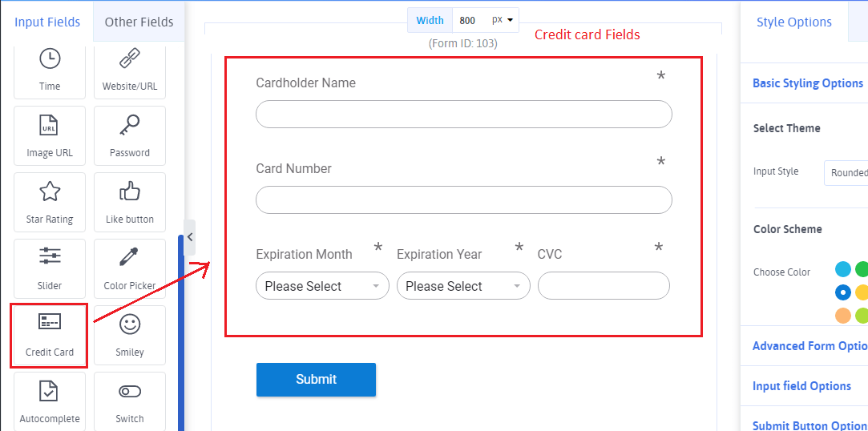Switch to the Other Fields tab
This screenshot has height=431, width=868.
click(x=139, y=22)
